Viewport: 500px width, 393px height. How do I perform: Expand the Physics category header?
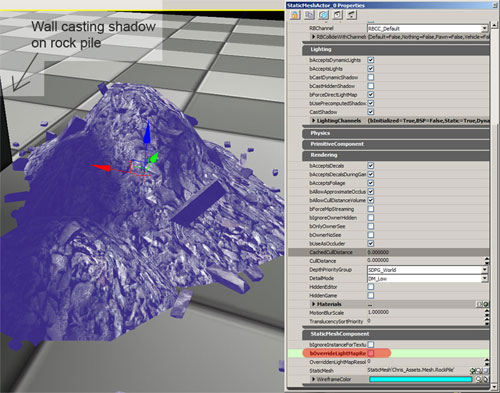[x=396, y=133]
